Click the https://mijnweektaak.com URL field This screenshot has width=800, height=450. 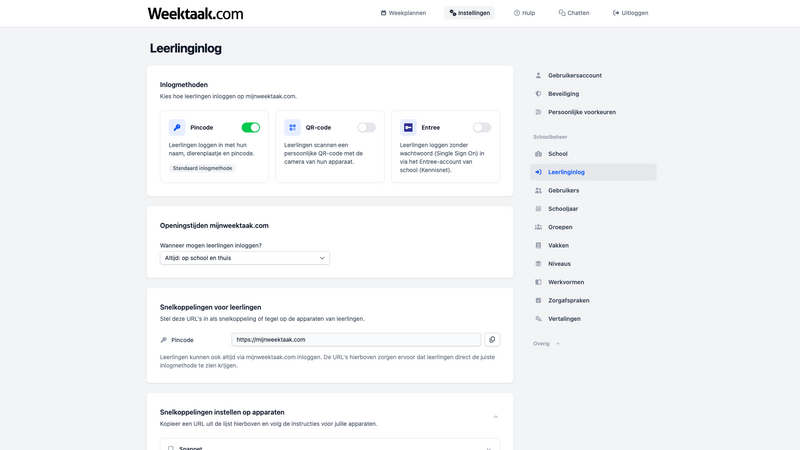click(x=355, y=340)
